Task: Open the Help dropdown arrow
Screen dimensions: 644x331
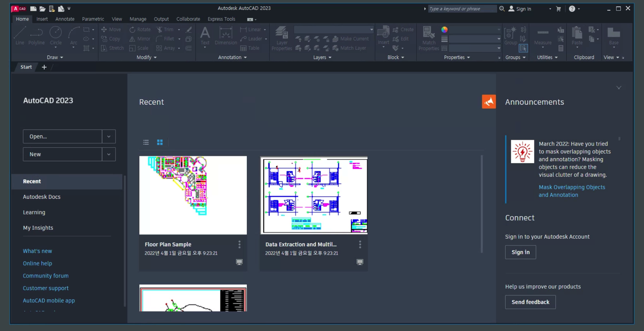Action: (x=579, y=9)
